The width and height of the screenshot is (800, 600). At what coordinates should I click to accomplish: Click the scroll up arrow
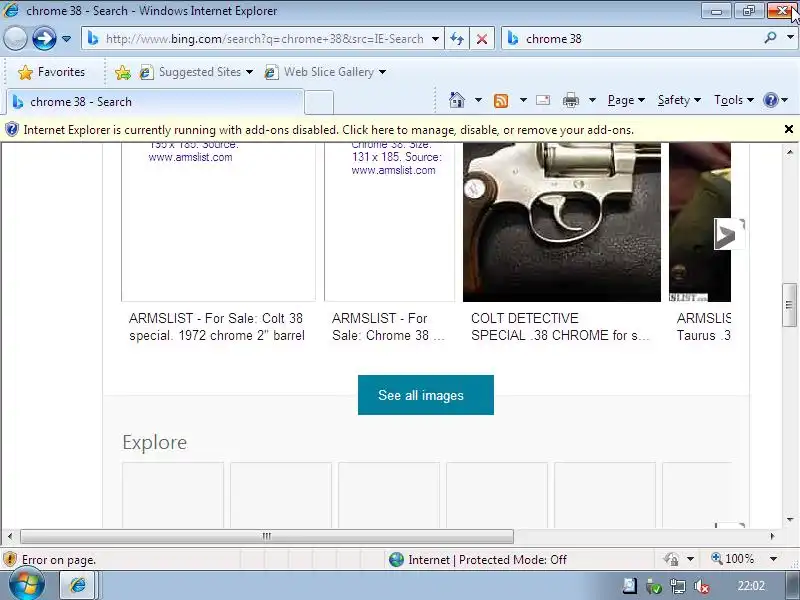coord(790,152)
